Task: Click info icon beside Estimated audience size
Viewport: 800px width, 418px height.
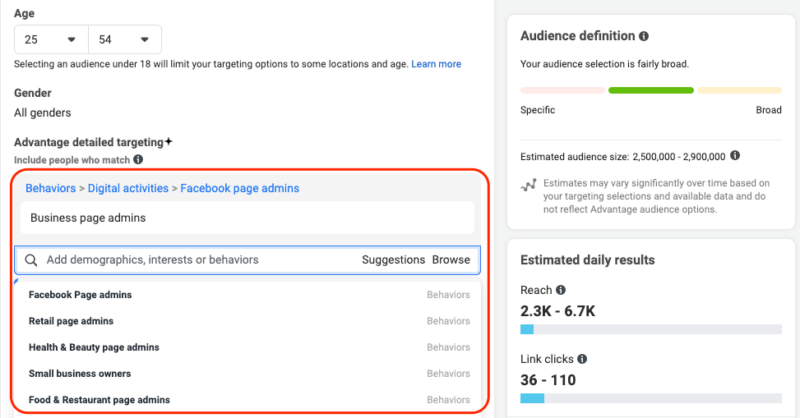Action: point(736,156)
